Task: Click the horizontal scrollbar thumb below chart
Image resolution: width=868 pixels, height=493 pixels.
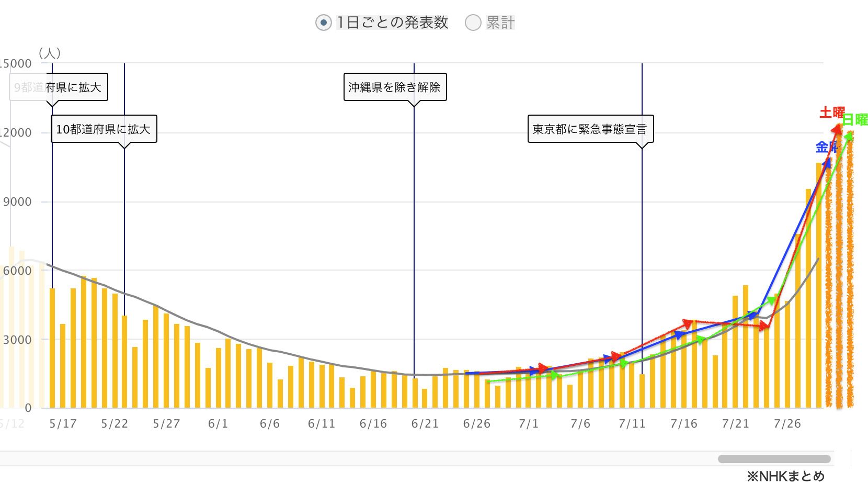Action: pyautogui.click(x=774, y=459)
